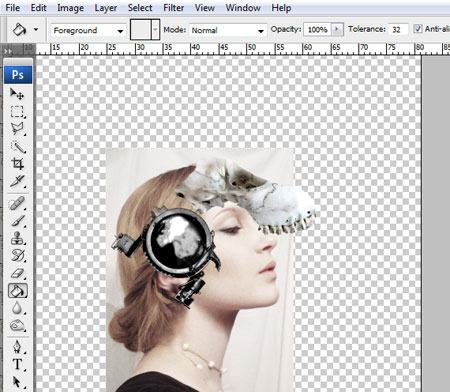The width and height of the screenshot is (450, 392).
Task: Expand the Mode Normal dropdown
Action: (x=228, y=31)
